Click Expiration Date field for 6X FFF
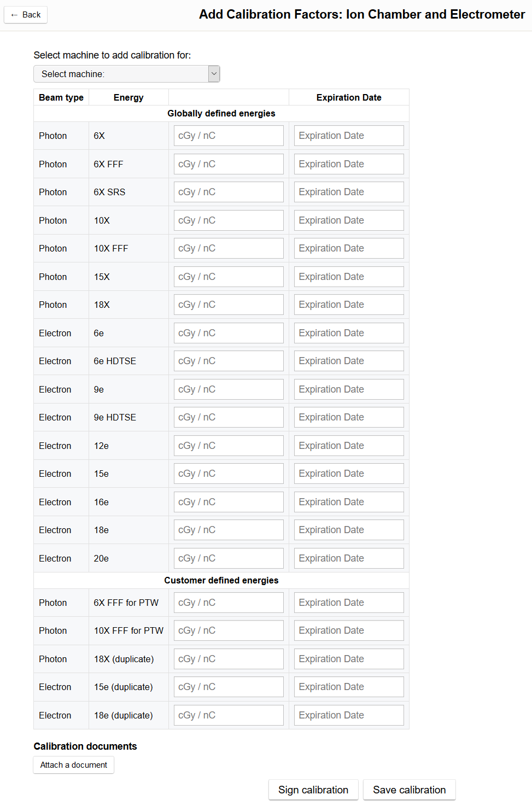The width and height of the screenshot is (532, 812). 349,164
